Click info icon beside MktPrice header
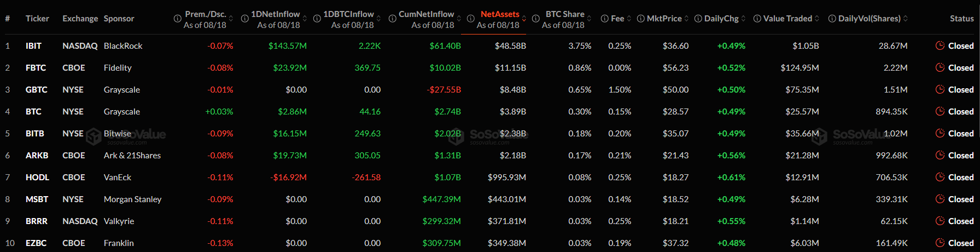Image resolution: width=980 pixels, height=252 pixels. (640, 19)
